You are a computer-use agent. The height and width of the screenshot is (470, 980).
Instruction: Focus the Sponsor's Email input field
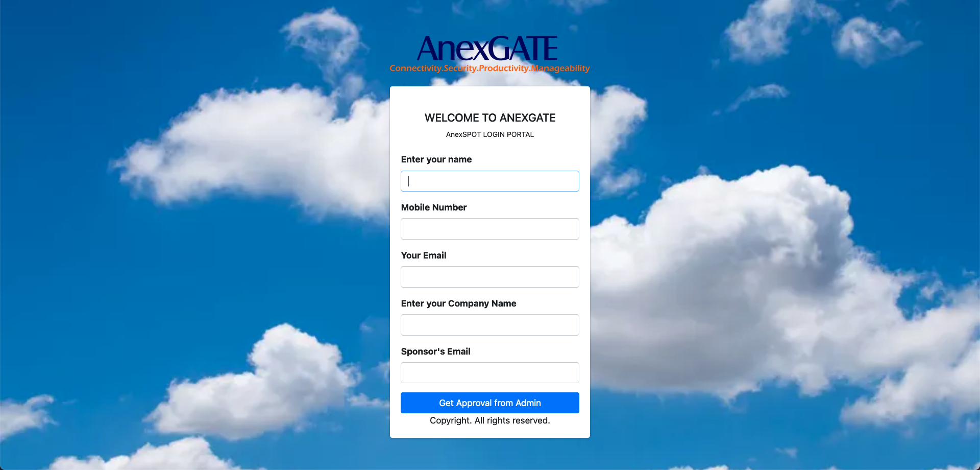489,373
